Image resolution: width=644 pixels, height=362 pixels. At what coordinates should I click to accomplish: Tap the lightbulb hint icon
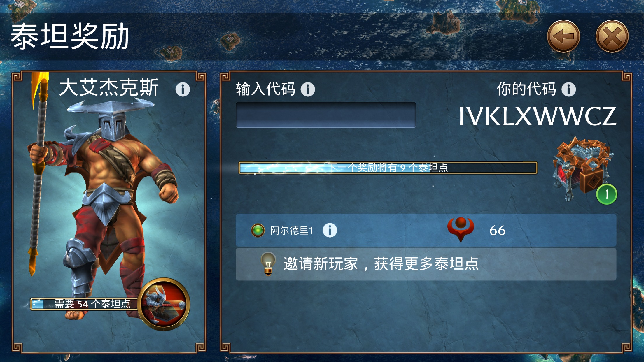(268, 264)
